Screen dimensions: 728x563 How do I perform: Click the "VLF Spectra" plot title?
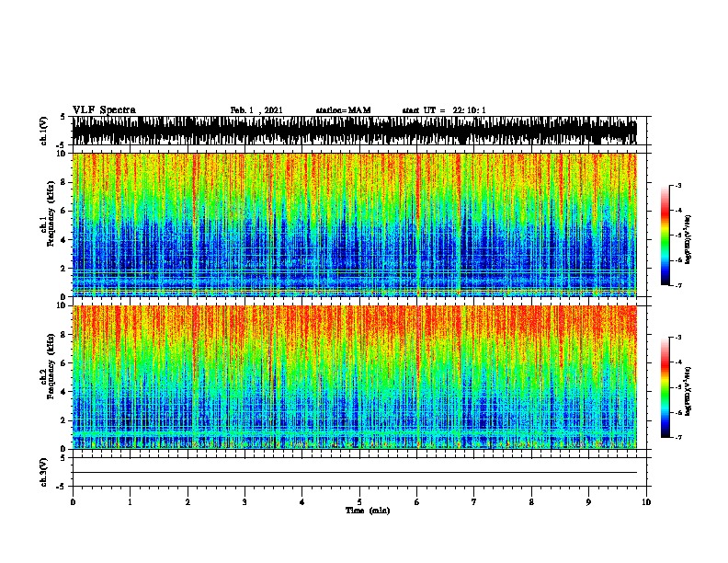pos(104,110)
